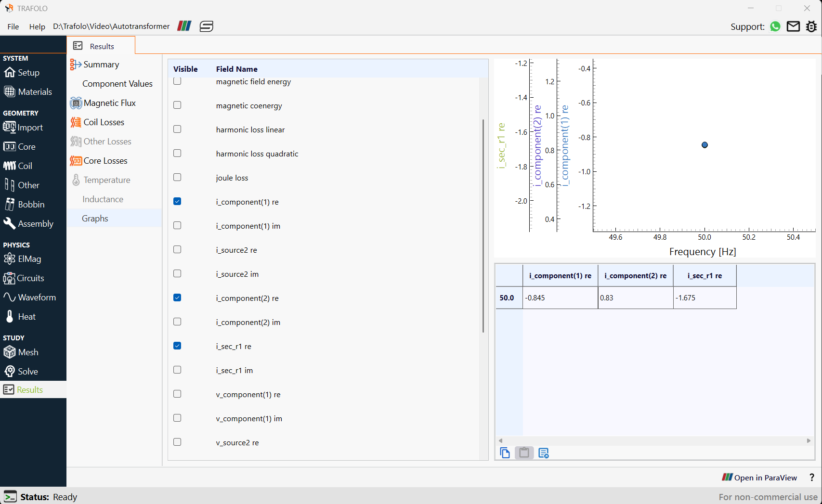
Task: Click Open in ParaView button
Action: [x=759, y=478]
